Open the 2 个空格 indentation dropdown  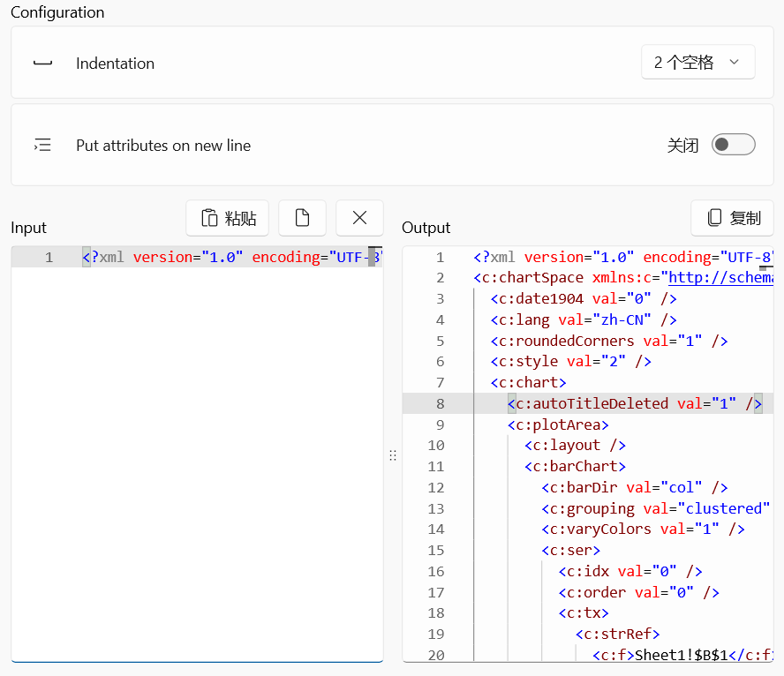tap(698, 62)
